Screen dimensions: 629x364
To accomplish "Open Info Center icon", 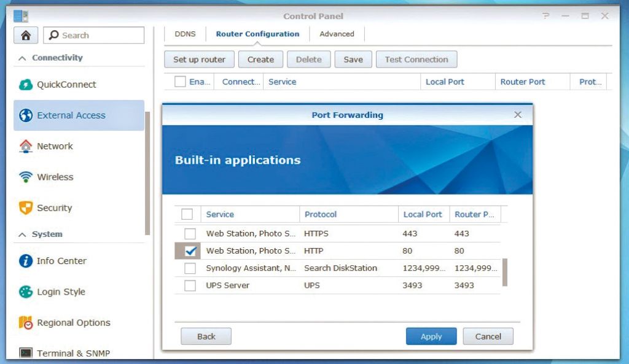I will [26, 261].
